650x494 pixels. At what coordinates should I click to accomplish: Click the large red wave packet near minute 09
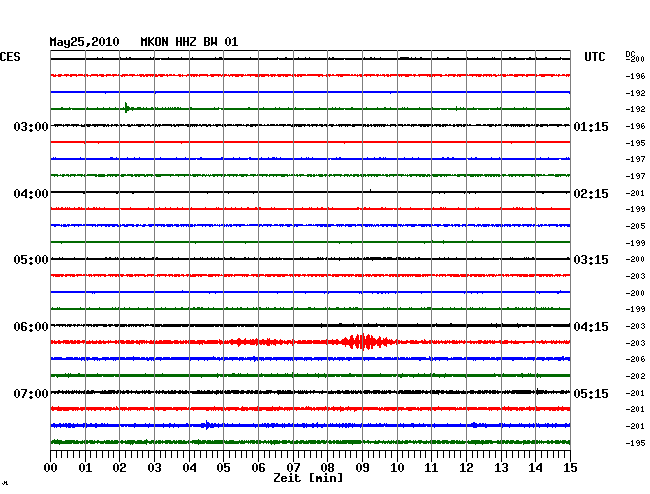pyautogui.click(x=366, y=342)
